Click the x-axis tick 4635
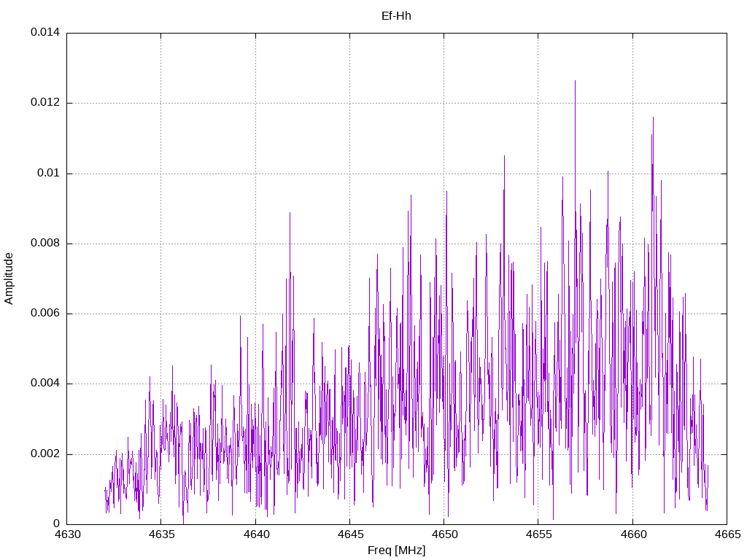The height and width of the screenshot is (560, 747). 161,534
